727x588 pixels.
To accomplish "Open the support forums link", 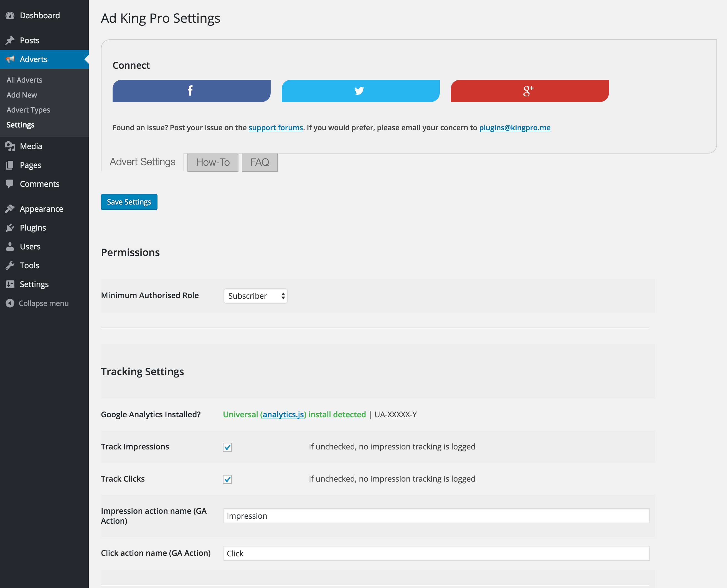I will (276, 128).
